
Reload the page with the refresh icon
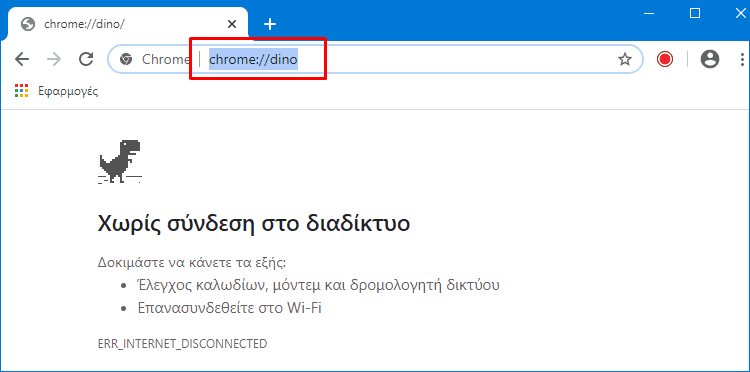tap(86, 59)
